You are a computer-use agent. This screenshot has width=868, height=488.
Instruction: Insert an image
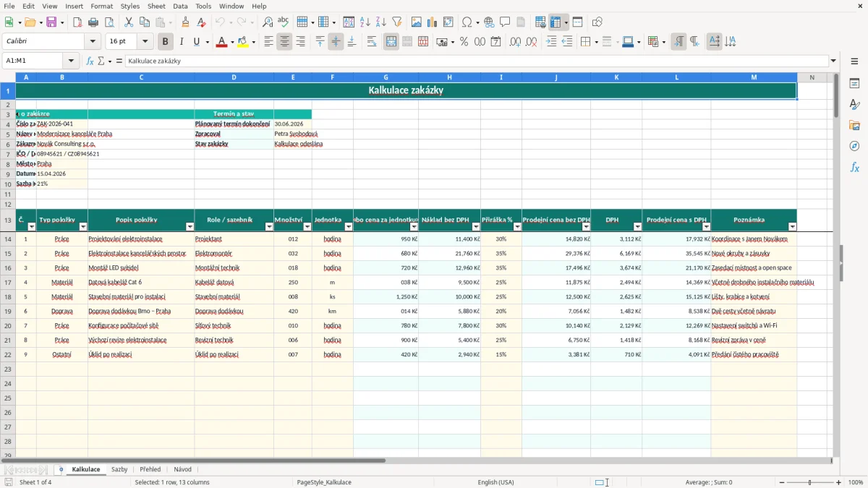[417, 22]
